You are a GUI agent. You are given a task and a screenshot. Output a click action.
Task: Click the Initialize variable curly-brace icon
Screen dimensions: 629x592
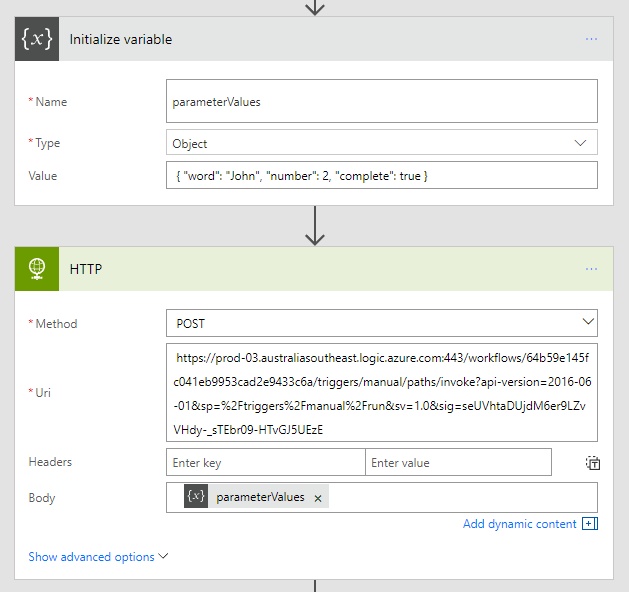pos(36,40)
